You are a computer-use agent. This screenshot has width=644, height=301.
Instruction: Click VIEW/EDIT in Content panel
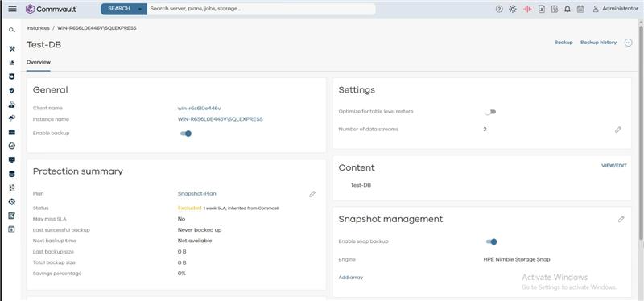[x=614, y=166]
